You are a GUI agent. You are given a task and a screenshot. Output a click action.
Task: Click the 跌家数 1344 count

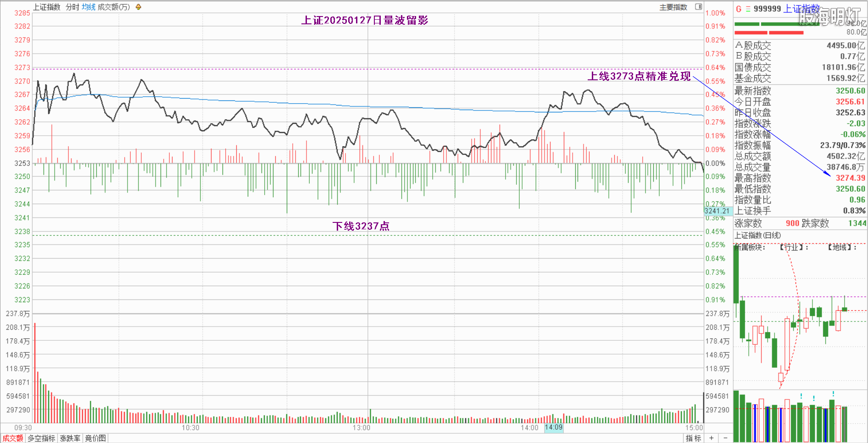click(857, 223)
